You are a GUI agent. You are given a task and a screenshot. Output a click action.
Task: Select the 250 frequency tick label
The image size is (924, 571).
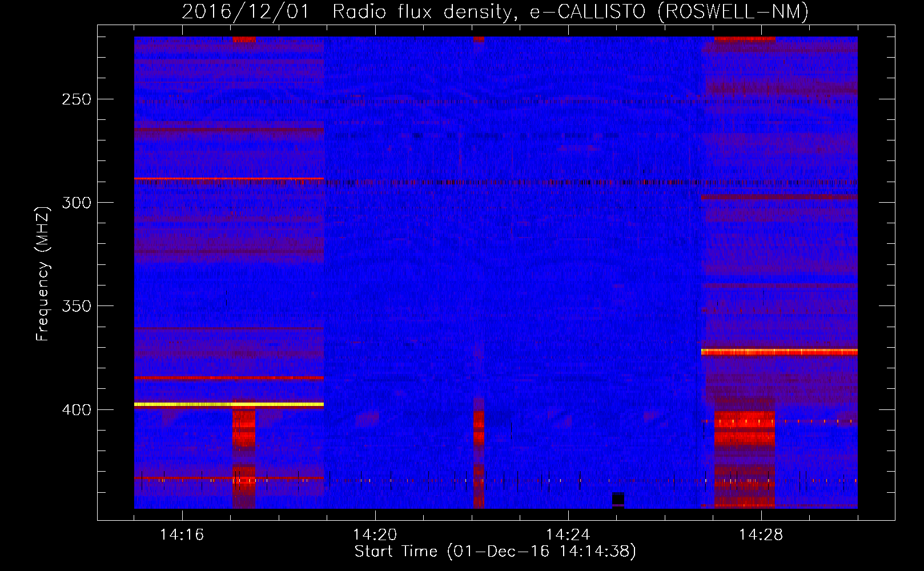(x=77, y=99)
